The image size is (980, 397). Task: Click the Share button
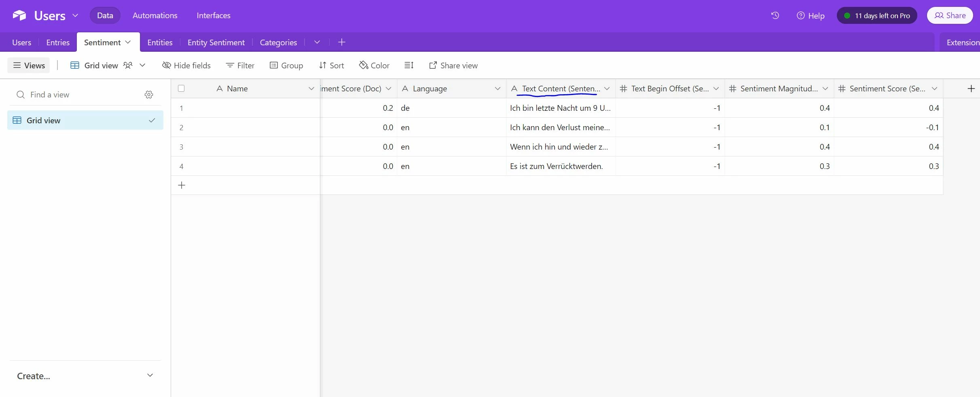click(950, 15)
